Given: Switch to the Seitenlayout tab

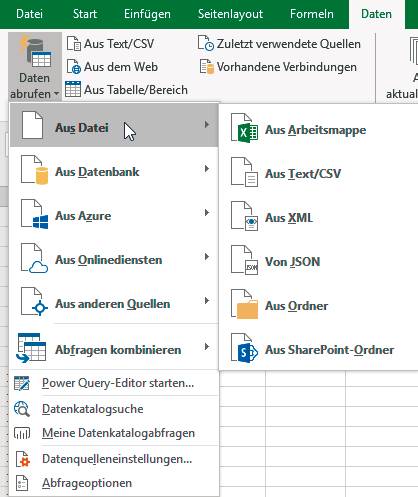Looking at the screenshot, I should click(x=230, y=14).
